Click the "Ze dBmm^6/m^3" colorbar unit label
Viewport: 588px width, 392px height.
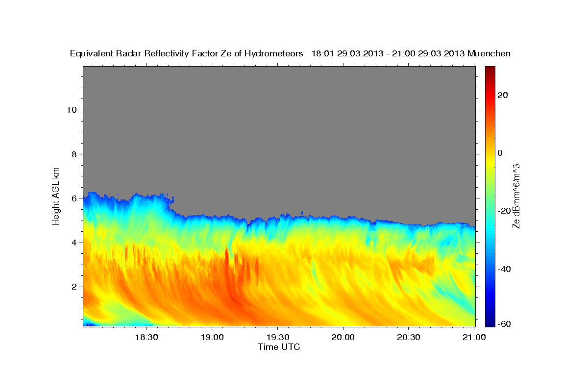coord(516,196)
